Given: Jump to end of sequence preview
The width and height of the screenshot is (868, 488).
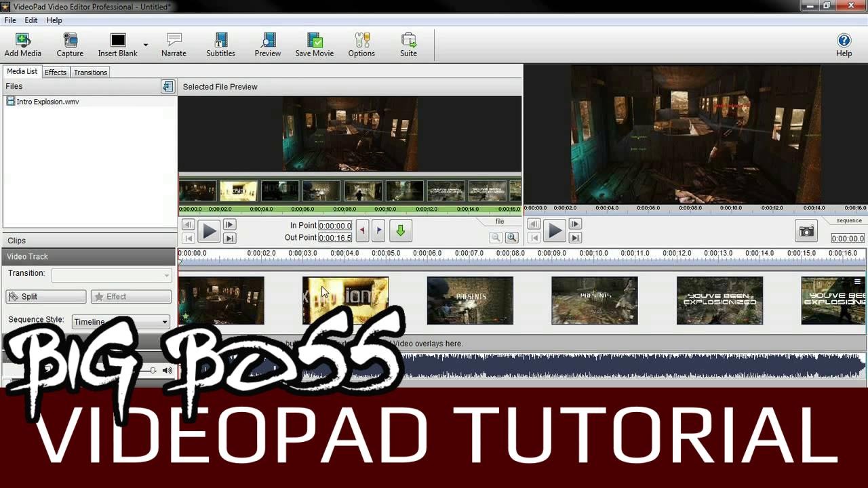Looking at the screenshot, I should [x=575, y=237].
